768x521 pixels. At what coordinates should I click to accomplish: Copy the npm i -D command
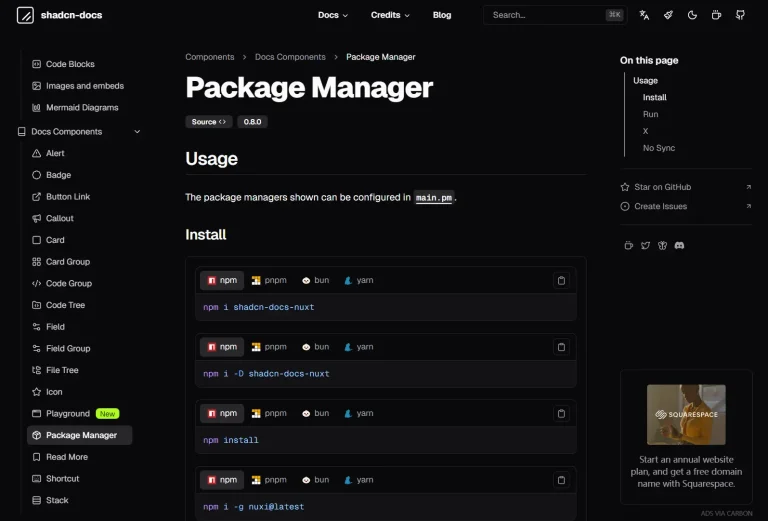click(561, 347)
